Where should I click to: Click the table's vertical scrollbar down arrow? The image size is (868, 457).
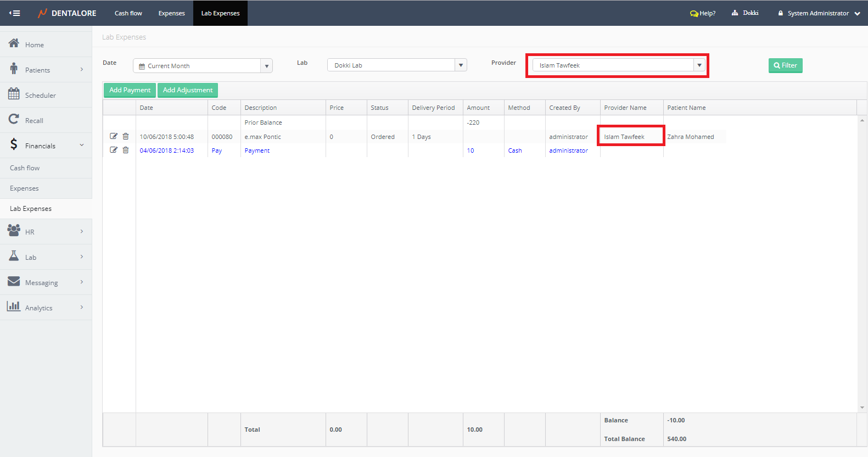click(862, 408)
